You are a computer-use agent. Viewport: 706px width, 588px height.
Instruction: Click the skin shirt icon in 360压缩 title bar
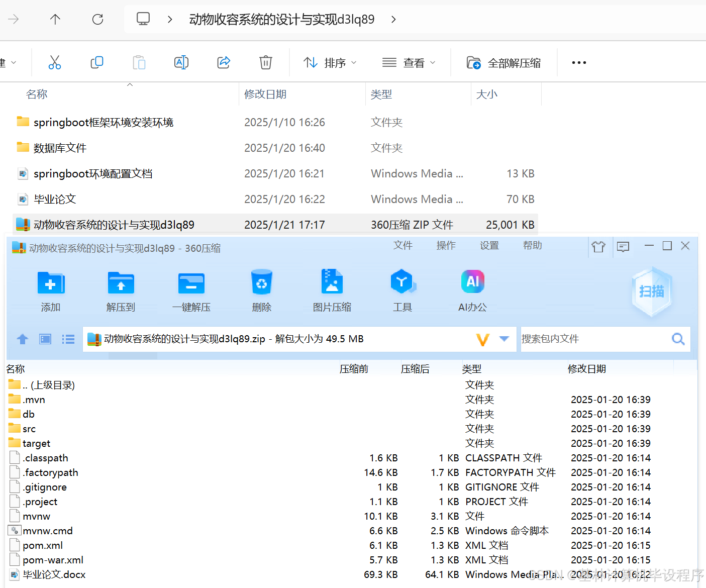click(598, 246)
